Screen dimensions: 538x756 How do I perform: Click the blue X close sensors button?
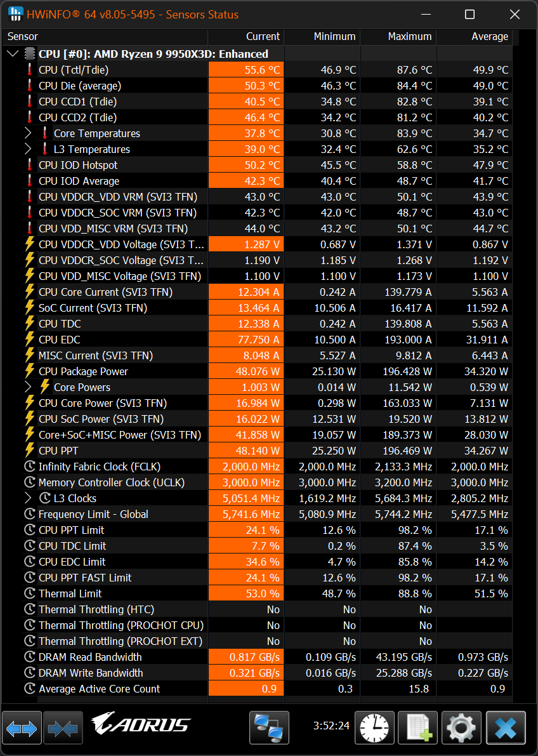click(x=506, y=727)
